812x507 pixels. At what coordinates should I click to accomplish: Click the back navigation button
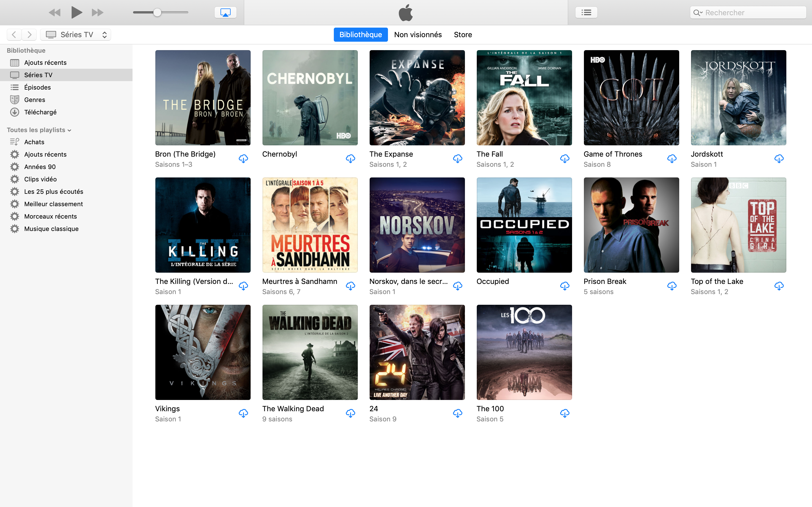(x=14, y=35)
